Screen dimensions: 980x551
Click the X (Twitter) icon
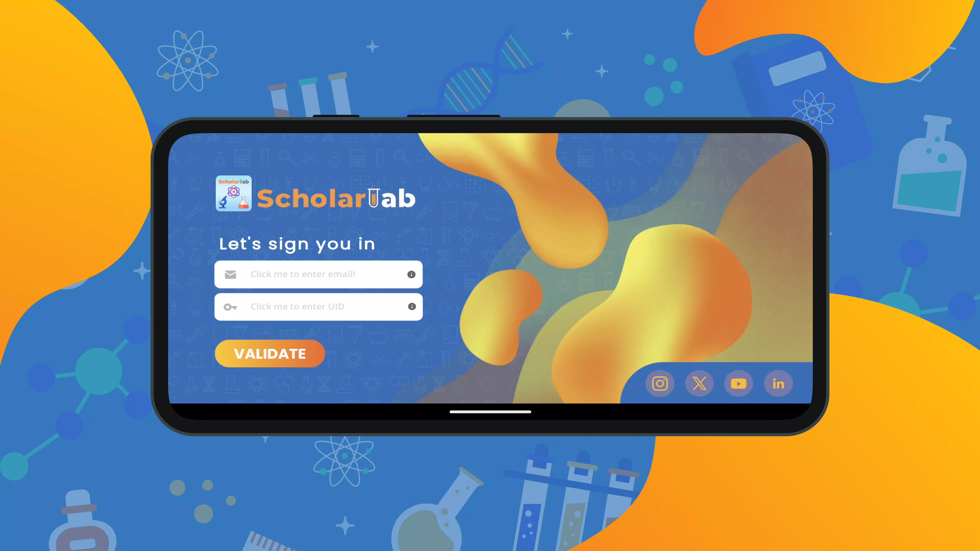pyautogui.click(x=699, y=383)
